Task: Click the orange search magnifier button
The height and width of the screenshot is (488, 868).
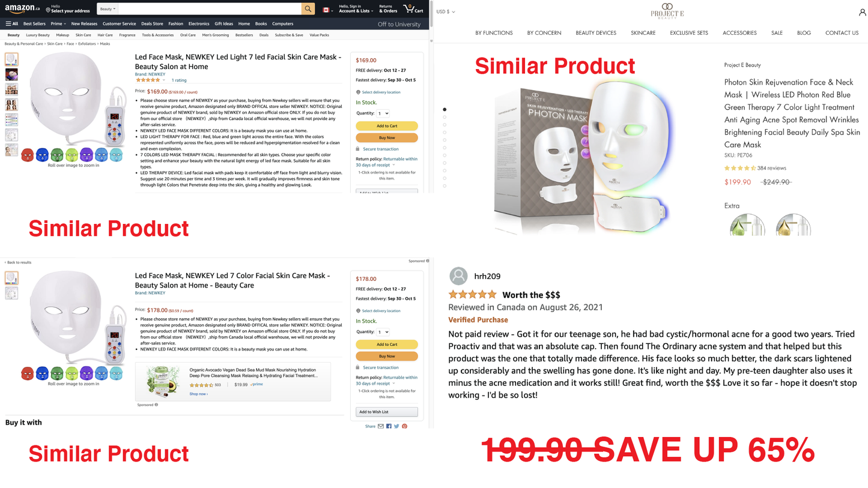Action: coord(308,8)
